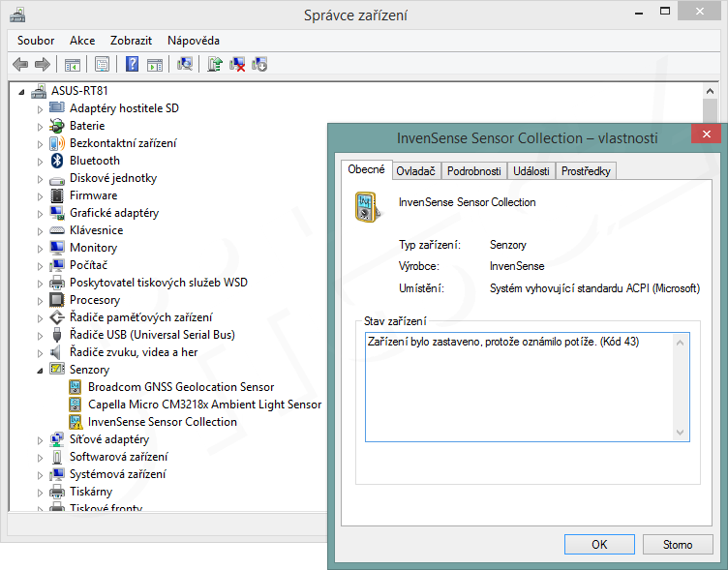Expand the Grafické adaptéry node
The image size is (728, 570).
(40, 214)
